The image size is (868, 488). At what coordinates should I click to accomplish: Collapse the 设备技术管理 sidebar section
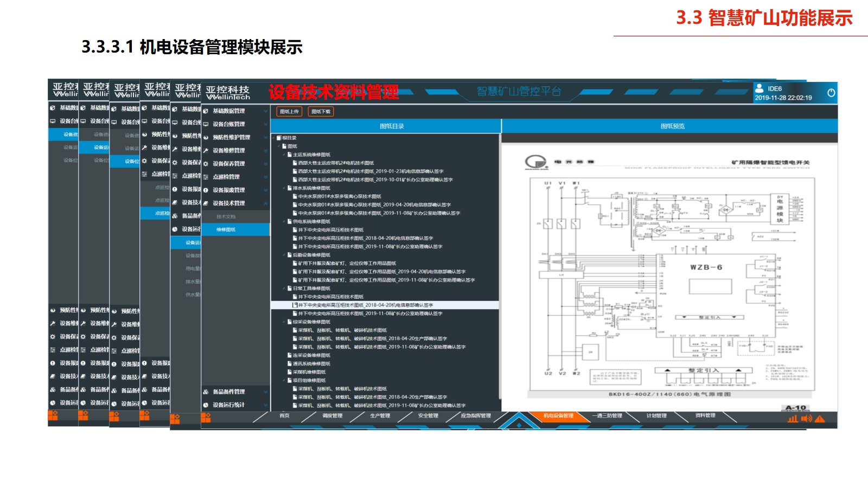266,203
